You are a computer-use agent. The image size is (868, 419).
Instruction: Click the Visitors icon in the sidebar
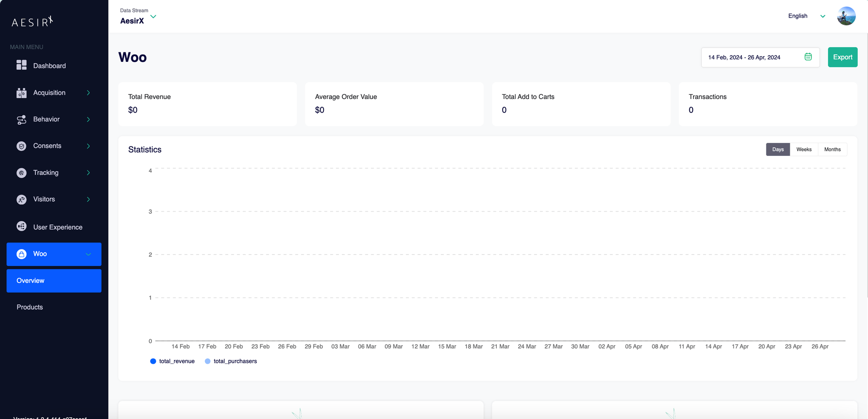21,199
